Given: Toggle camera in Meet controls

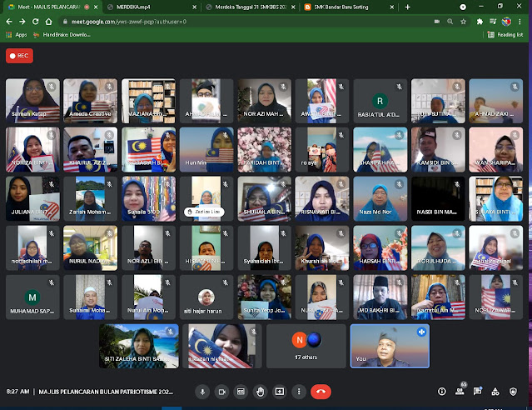Looking at the screenshot, I should click(x=222, y=392).
